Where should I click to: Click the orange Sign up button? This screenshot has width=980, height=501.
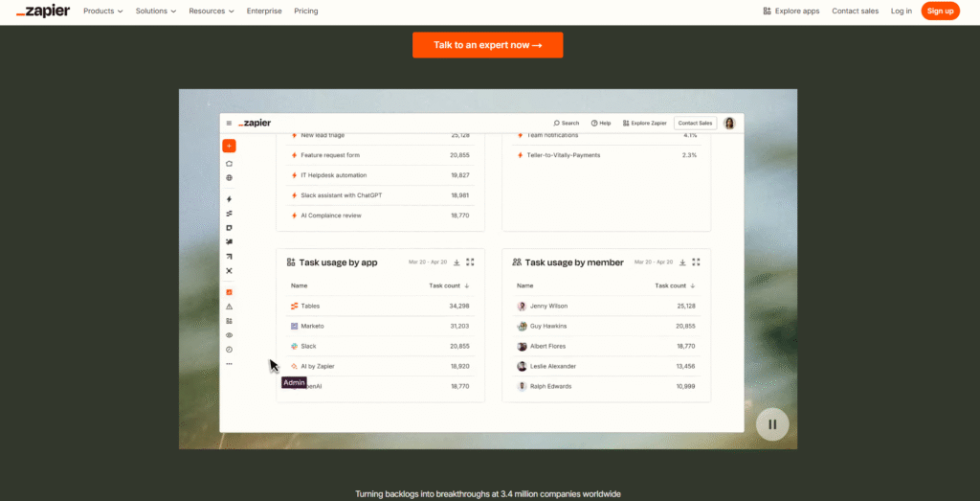(x=940, y=11)
